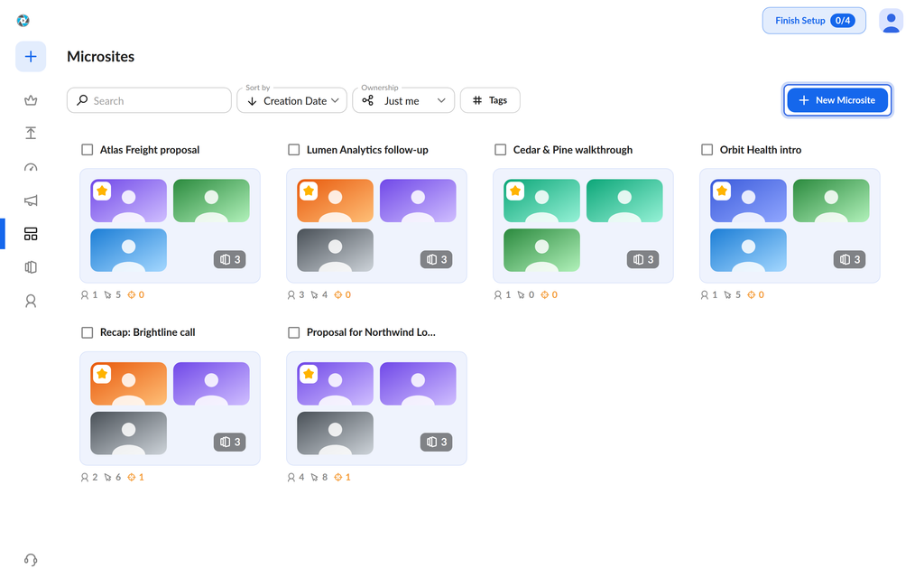Open the user profile avatar
Image resolution: width=924 pixels, height=578 pixels.
pos(891,21)
